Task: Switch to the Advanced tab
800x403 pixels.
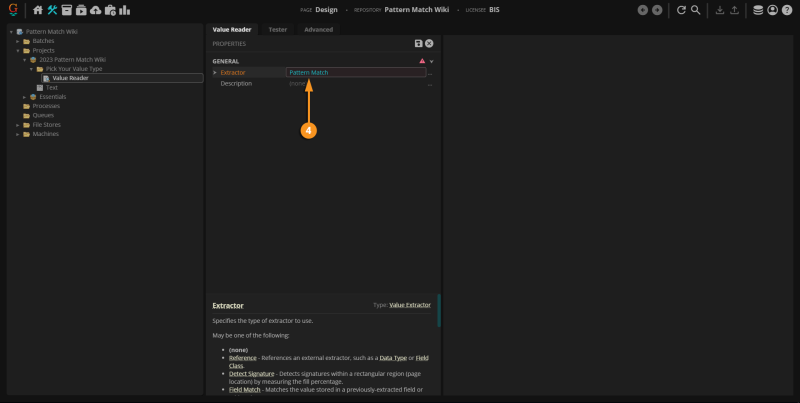Action: tap(318, 30)
